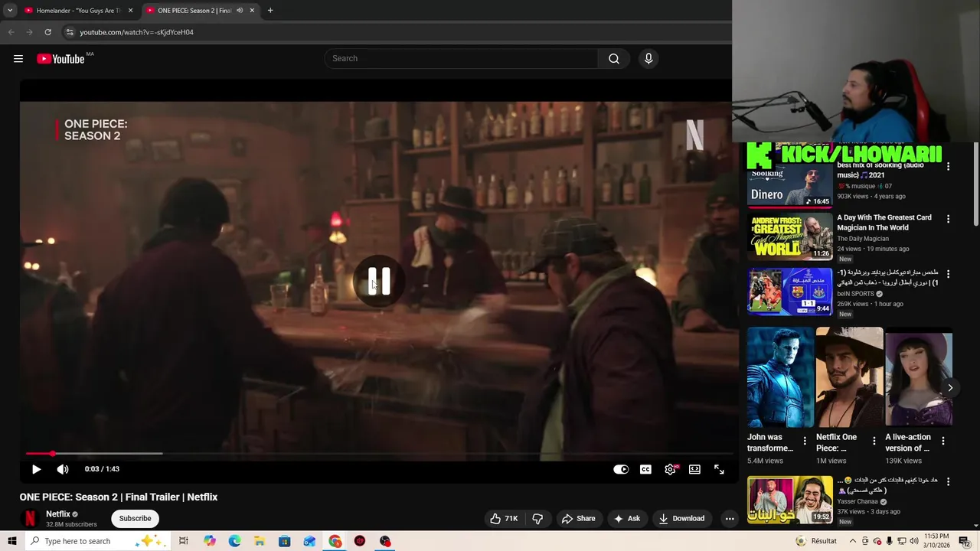980x551 pixels.
Task: Like the video with 71K thumbs up
Action: (504, 518)
